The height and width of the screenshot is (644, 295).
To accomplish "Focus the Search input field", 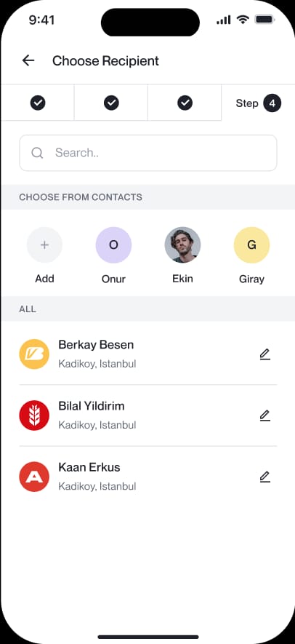I will [148, 153].
